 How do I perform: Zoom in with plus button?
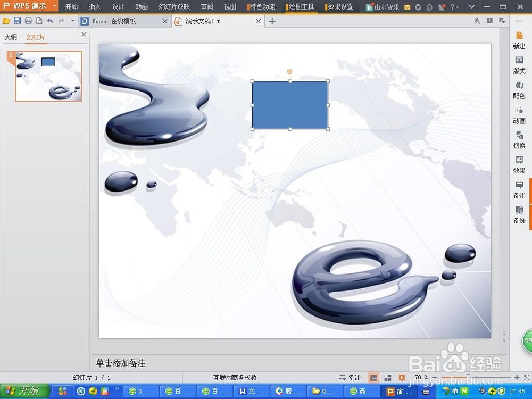(517, 378)
